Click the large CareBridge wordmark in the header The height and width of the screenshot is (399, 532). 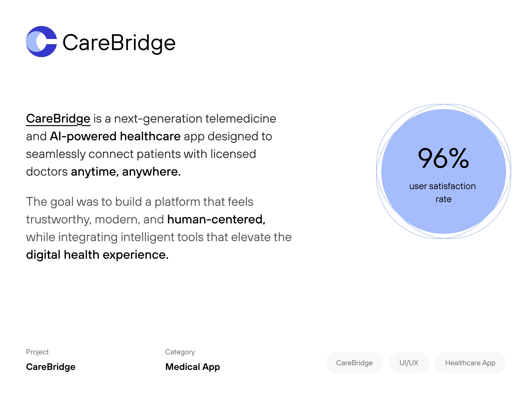[119, 43]
